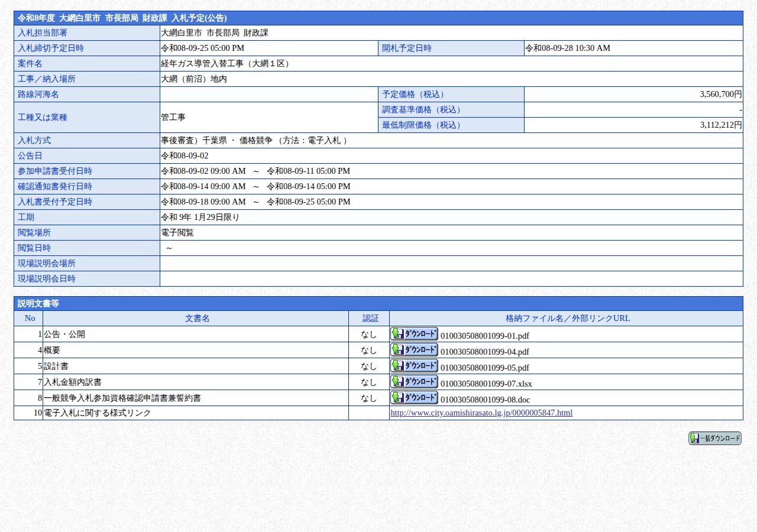Click the 説明文書等 section header

tap(378, 303)
